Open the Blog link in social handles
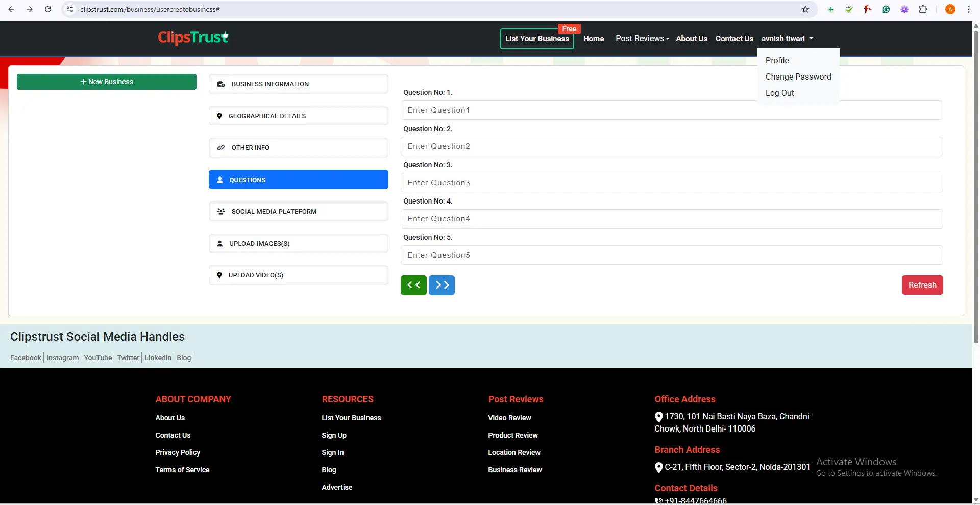 [184, 358]
